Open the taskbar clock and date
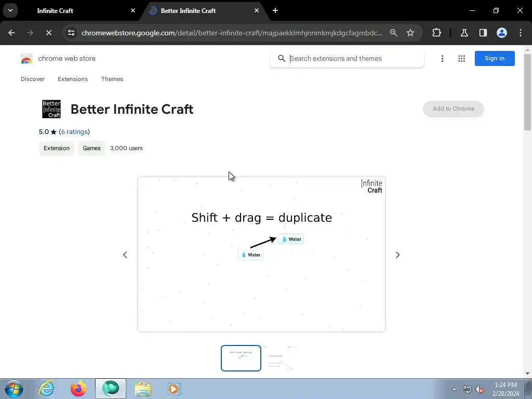 (x=506, y=389)
